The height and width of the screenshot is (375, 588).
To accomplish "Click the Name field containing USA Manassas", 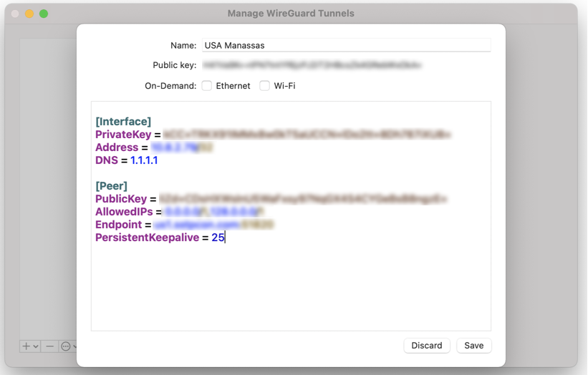I will pyautogui.click(x=346, y=45).
